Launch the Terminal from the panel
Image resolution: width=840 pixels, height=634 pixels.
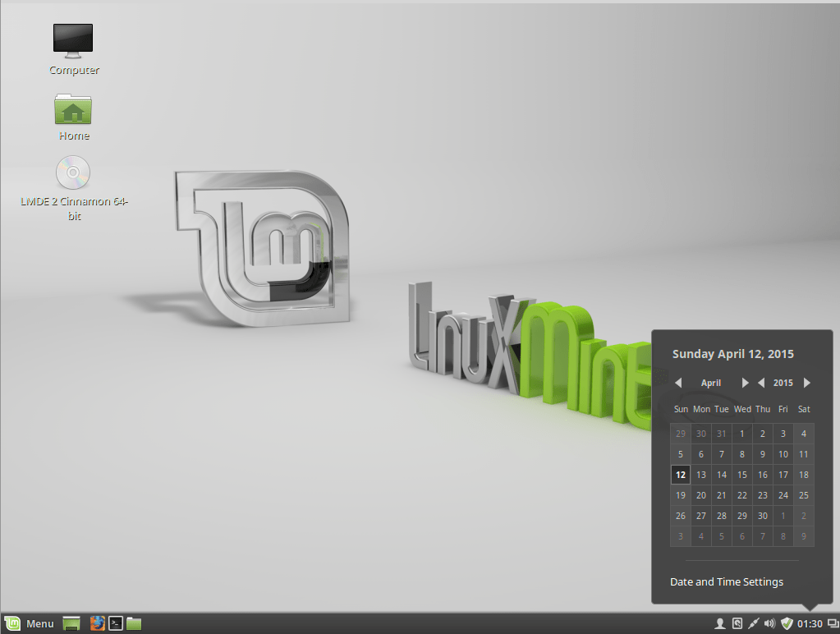(116, 623)
